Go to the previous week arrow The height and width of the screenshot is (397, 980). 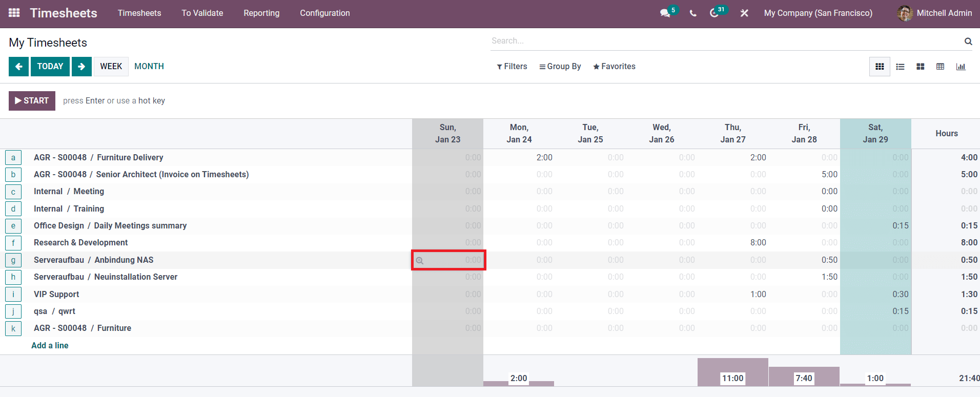tap(19, 67)
